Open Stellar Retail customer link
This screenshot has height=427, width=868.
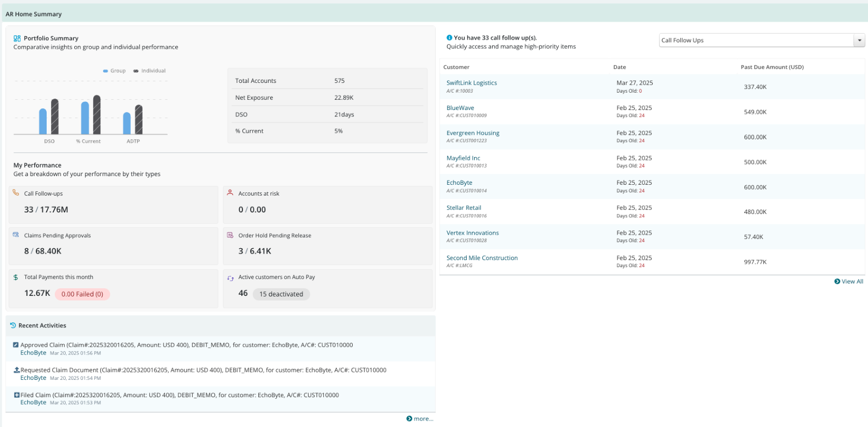[x=464, y=208]
